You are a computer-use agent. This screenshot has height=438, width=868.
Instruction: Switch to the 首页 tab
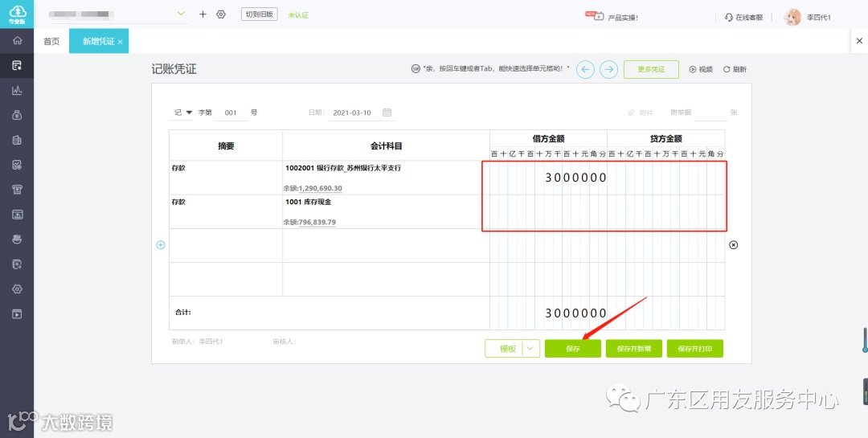51,42
